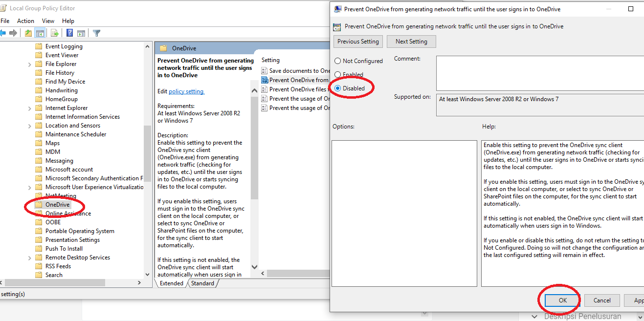Click the description pane's scroll-up arrow
The image size is (644, 321).
click(254, 91)
